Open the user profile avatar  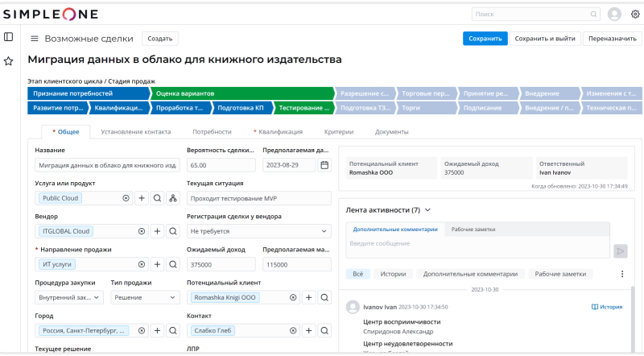(614, 14)
